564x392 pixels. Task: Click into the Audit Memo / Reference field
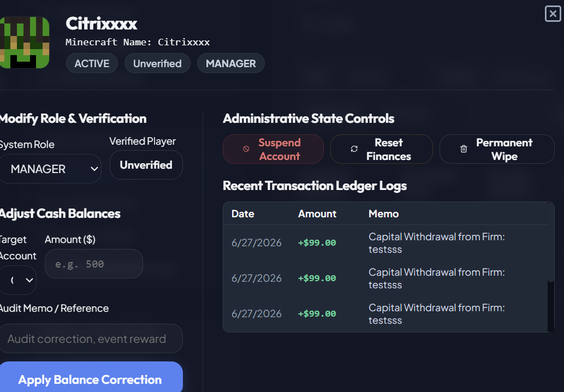(91, 338)
